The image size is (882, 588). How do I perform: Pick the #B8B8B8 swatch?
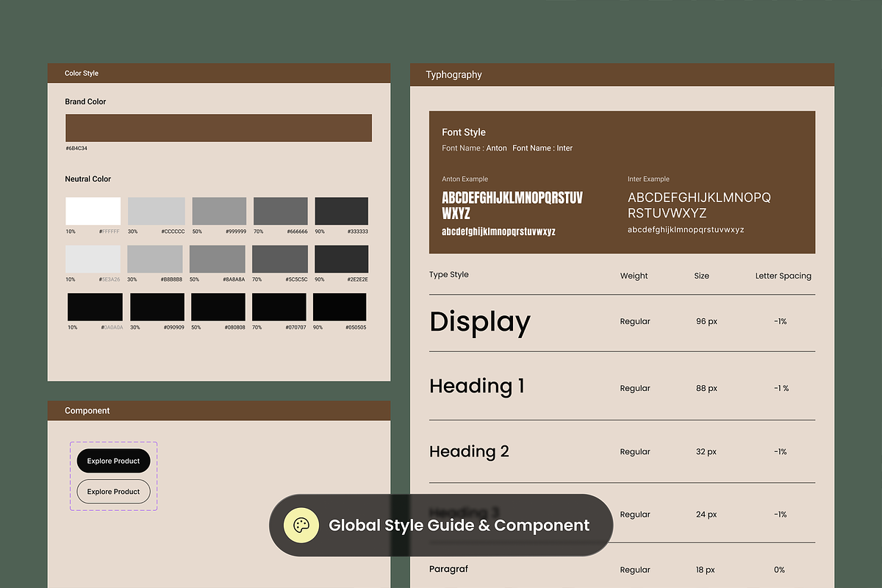point(155,259)
